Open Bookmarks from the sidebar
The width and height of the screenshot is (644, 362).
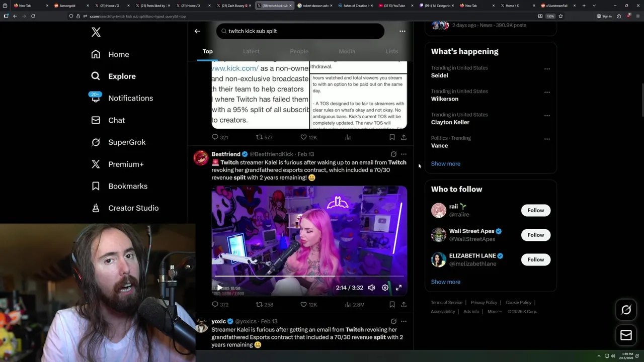point(119,186)
